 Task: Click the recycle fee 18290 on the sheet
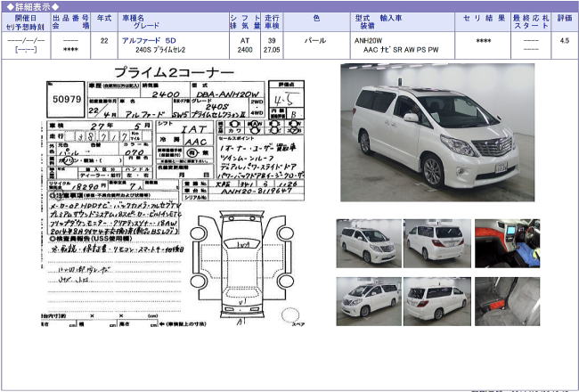[85, 187]
